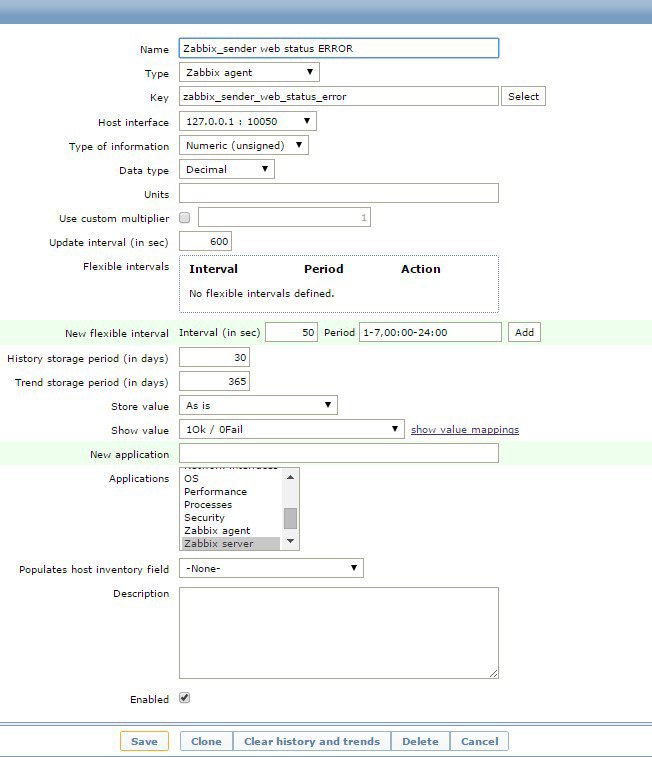652x757 pixels.
Task: Open the Data type dropdown showing Decimal
Action: (227, 169)
